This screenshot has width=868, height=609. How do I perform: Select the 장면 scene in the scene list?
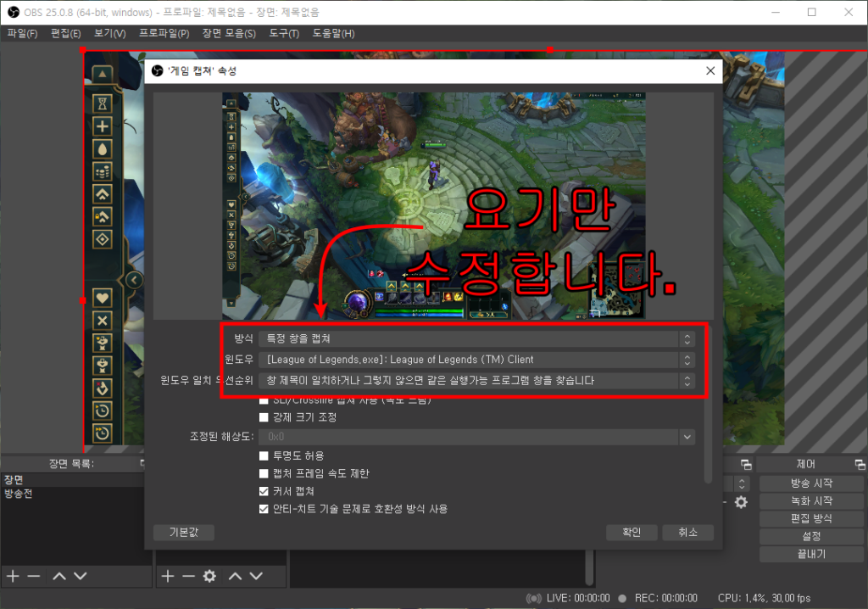(x=73, y=480)
